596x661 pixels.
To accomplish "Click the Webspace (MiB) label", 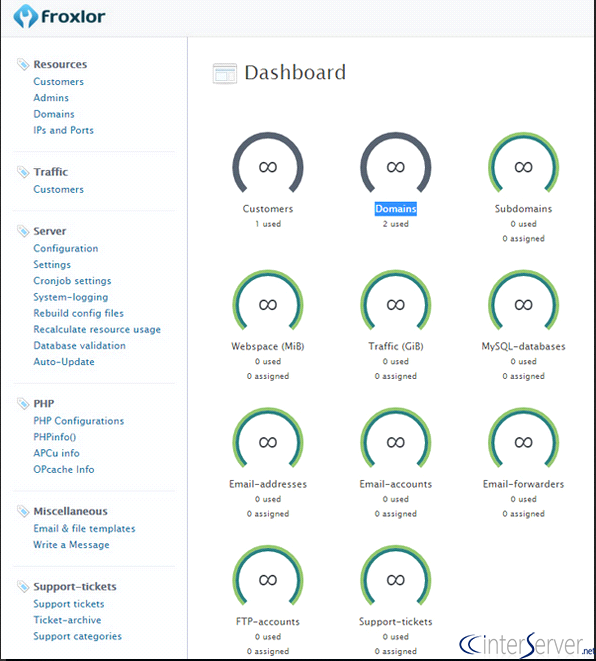I will tap(268, 346).
